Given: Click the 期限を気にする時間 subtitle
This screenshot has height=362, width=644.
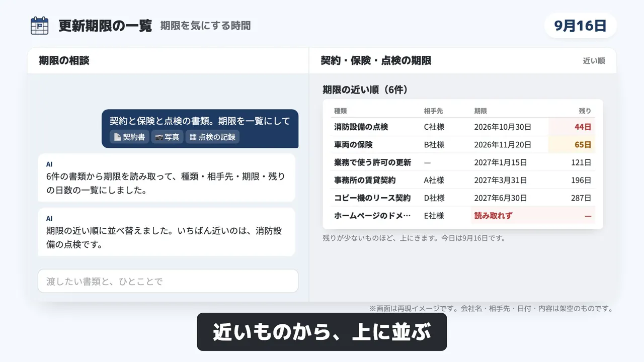Looking at the screenshot, I should 205,26.
